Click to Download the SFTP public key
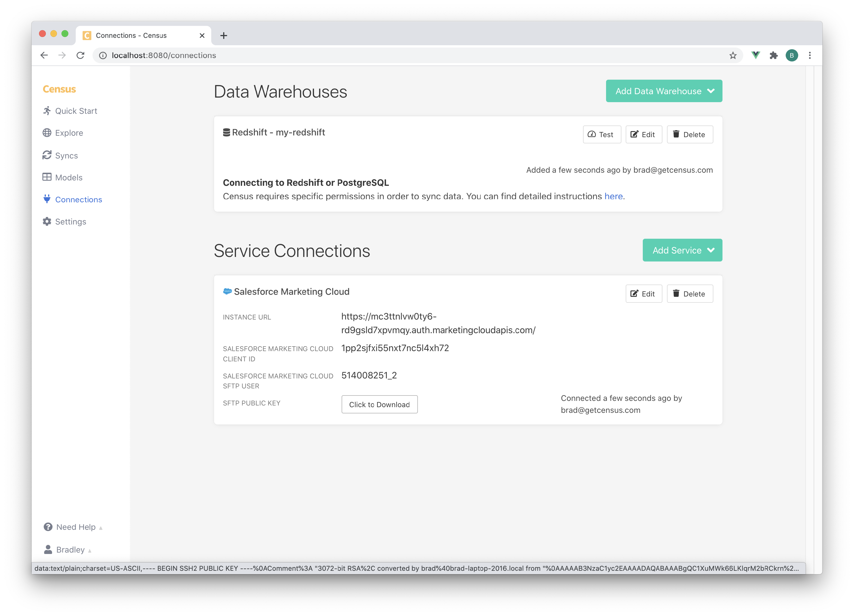The width and height of the screenshot is (854, 616). point(379,404)
